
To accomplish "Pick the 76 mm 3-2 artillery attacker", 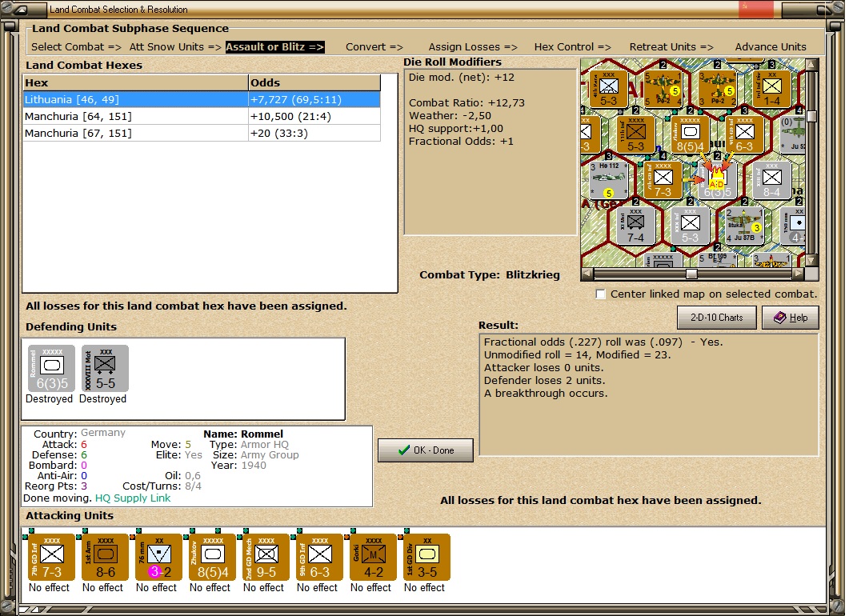I will [158, 557].
